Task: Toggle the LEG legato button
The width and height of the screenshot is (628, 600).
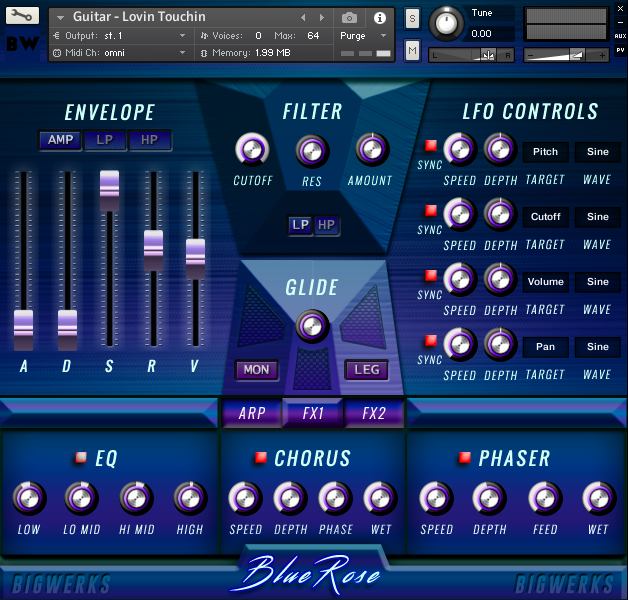Action: (366, 369)
